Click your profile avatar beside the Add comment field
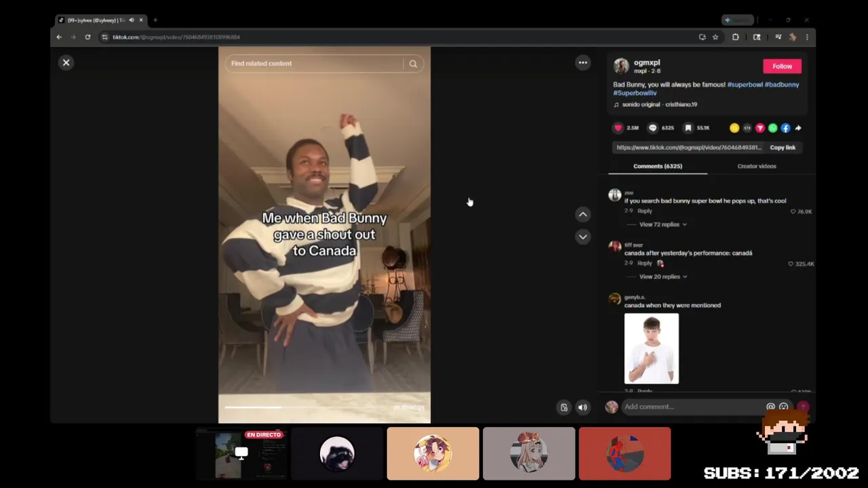This screenshot has width=868, height=488. [612, 407]
